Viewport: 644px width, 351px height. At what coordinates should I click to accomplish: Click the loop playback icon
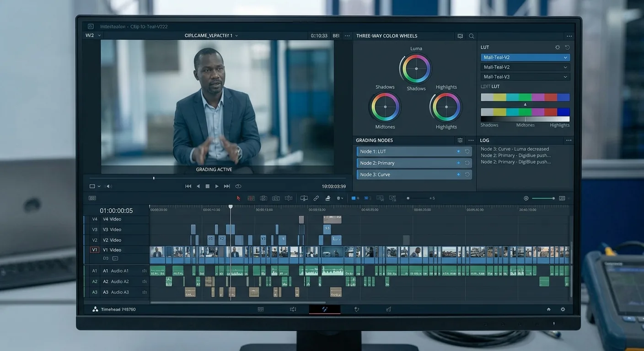point(238,186)
